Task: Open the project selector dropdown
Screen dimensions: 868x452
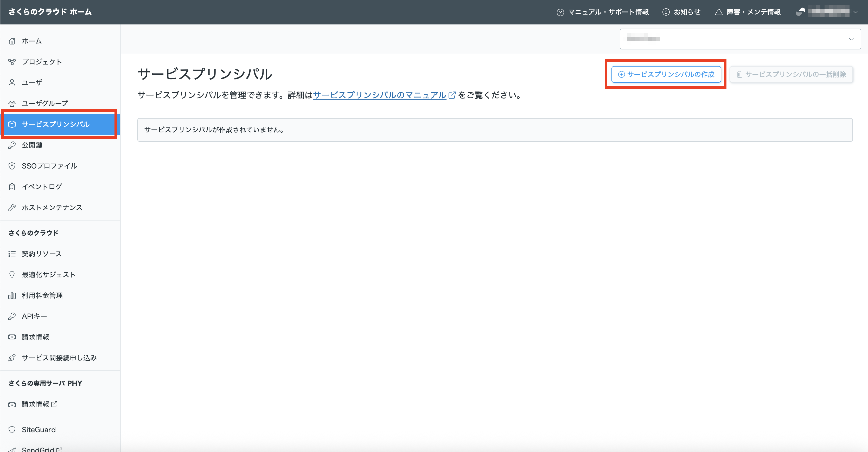Action: pos(740,39)
